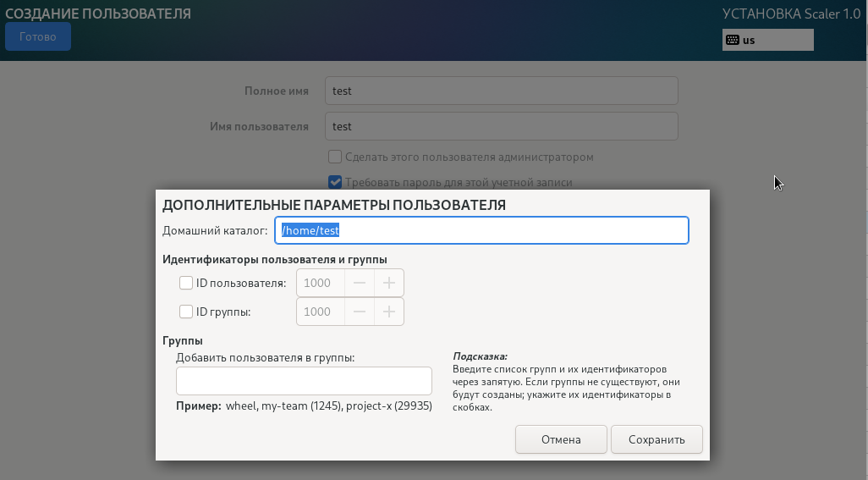This screenshot has height=480, width=868.
Task: Click the keyboard layout icon
Action: tap(733, 40)
